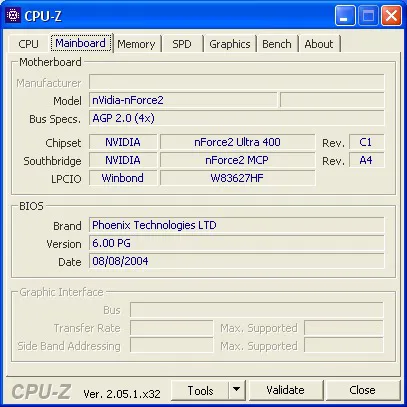Click the Bus Specs field AGP 2.0
This screenshot has height=407, width=407.
tap(237, 118)
